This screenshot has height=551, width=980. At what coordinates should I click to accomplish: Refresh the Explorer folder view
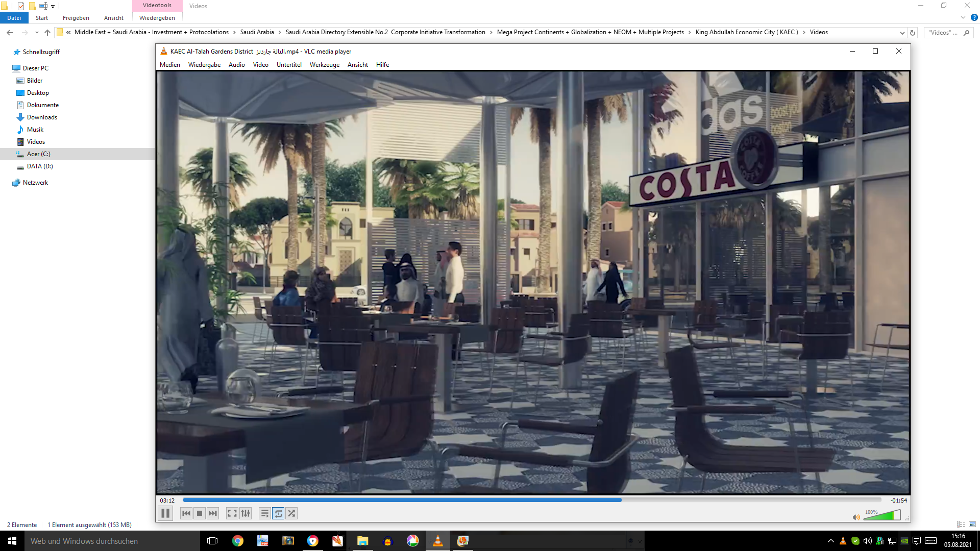click(x=913, y=33)
